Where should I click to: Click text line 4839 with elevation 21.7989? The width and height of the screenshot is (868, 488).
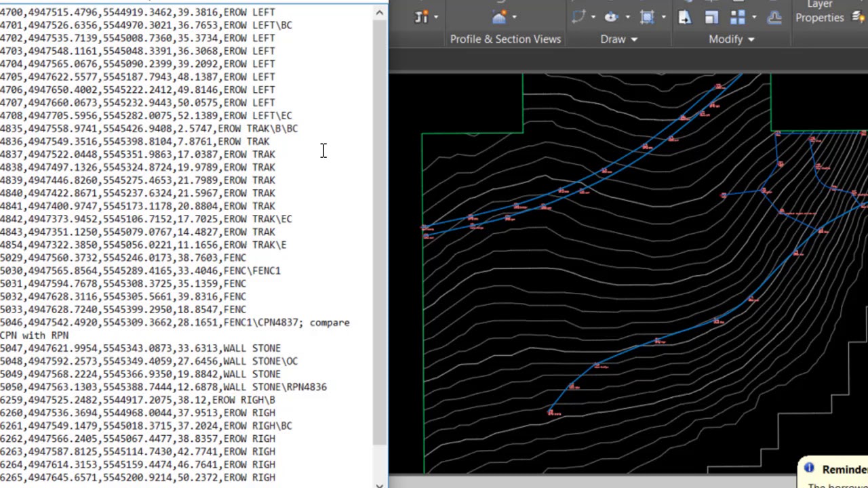coord(138,180)
